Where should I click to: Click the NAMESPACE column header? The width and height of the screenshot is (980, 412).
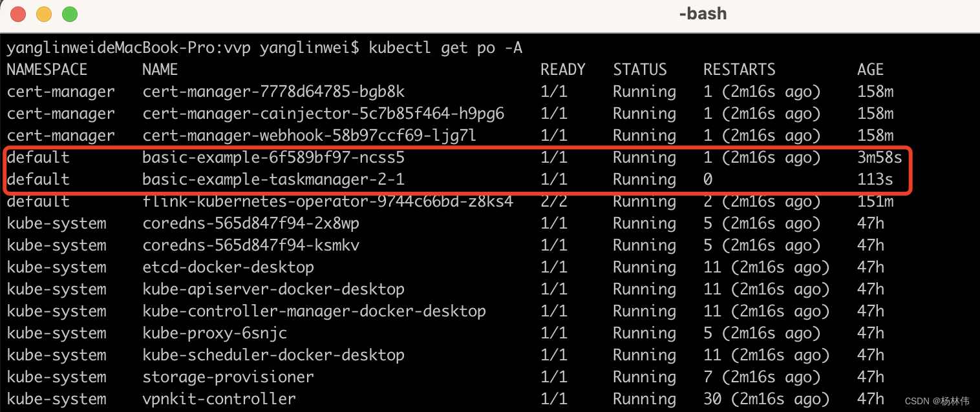pyautogui.click(x=47, y=70)
